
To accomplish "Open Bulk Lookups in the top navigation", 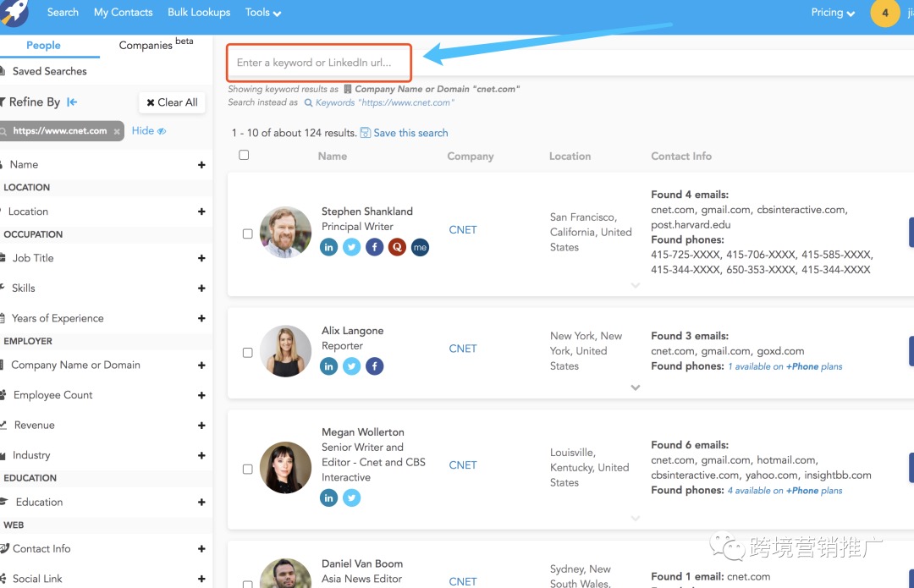I will point(199,12).
